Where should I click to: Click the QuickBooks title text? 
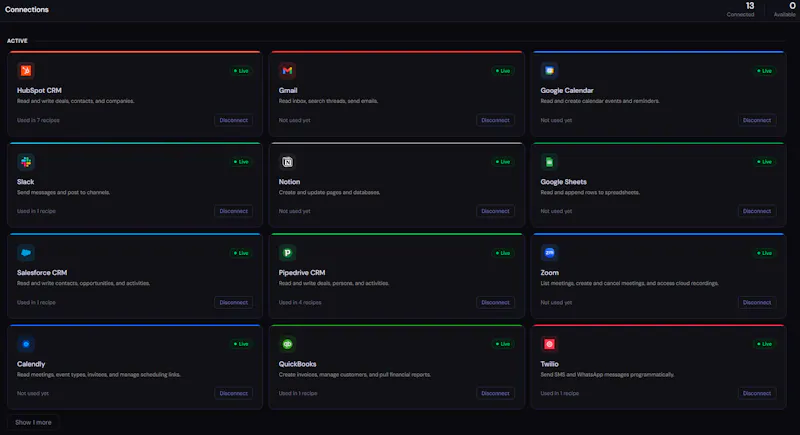click(x=297, y=364)
